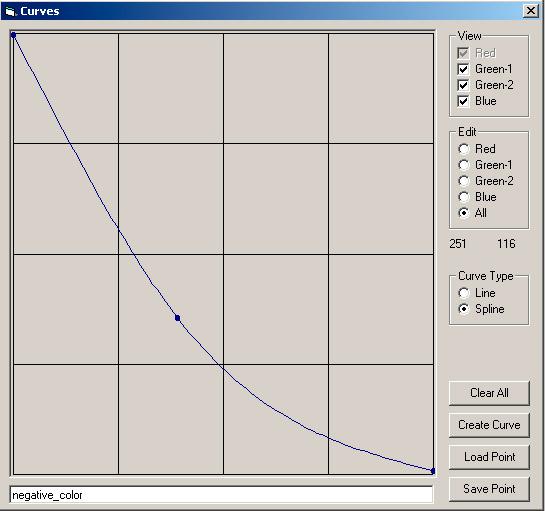545x511 pixels.
Task: Select the curve's bottom-right control point
Action: point(433,471)
